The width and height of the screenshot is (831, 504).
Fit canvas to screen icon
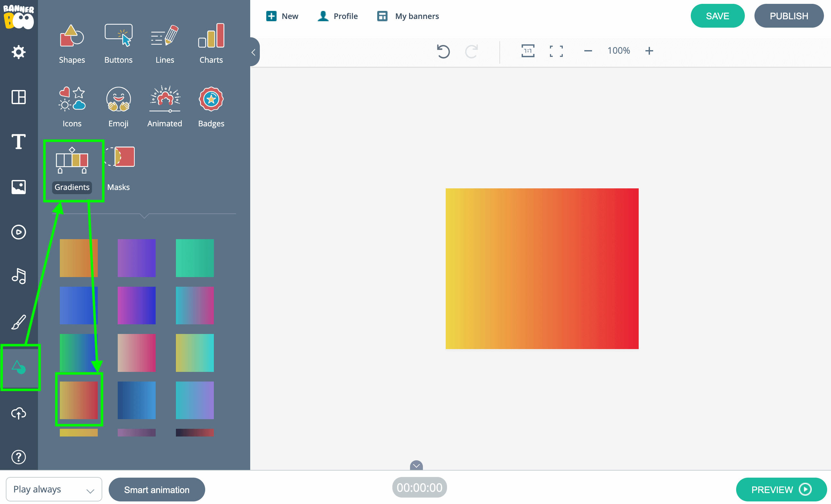556,51
